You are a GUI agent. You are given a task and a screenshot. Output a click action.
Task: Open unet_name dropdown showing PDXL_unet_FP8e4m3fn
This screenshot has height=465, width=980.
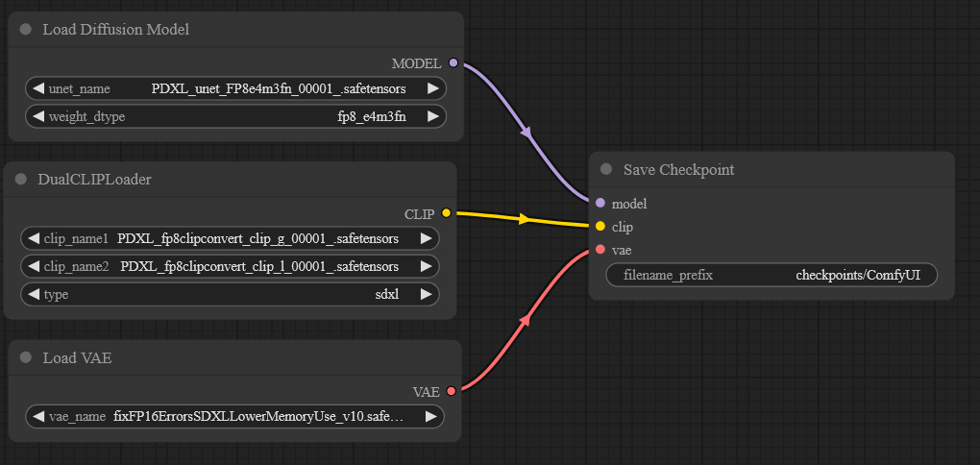tap(235, 88)
